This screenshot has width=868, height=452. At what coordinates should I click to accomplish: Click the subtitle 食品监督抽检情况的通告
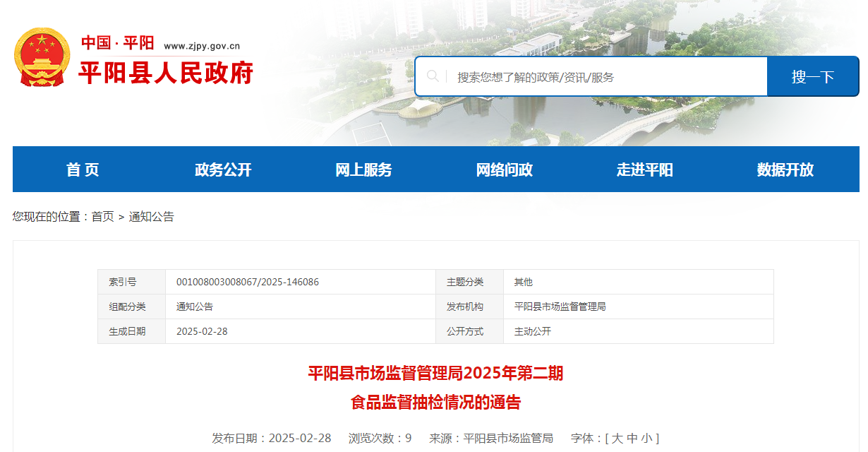click(x=435, y=403)
